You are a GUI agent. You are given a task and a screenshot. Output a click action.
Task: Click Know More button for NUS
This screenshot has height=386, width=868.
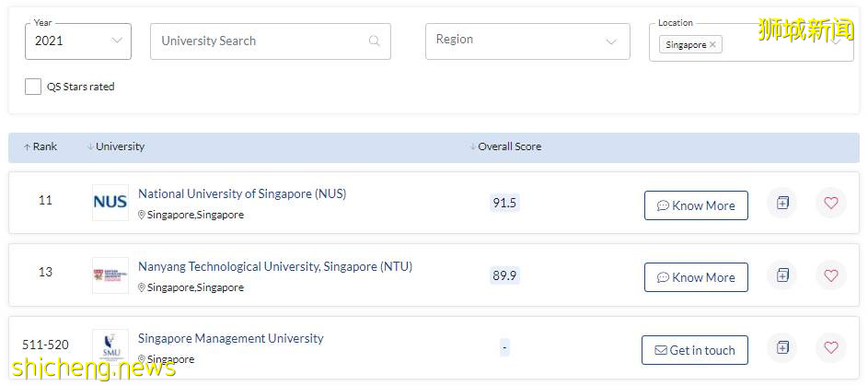(696, 205)
